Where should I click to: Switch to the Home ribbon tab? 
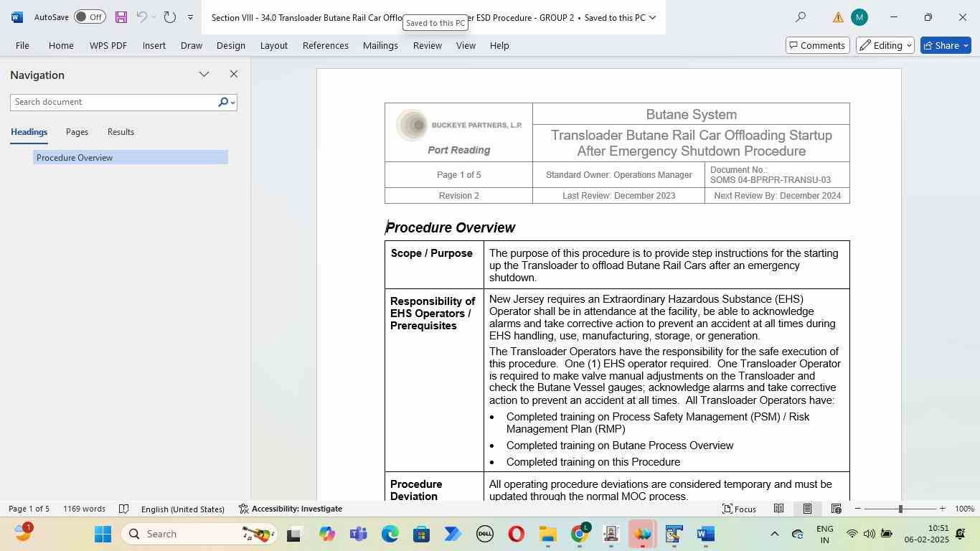point(61,45)
